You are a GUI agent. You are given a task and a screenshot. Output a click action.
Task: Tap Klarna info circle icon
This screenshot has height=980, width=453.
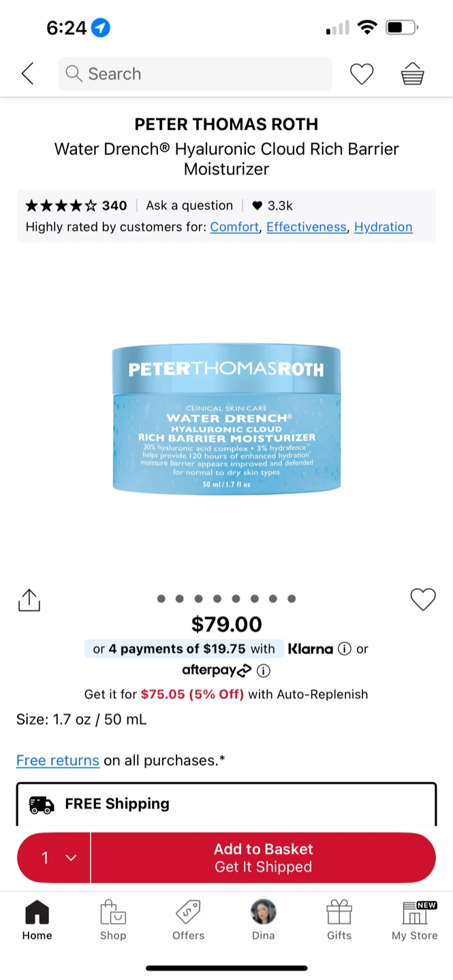[345, 649]
